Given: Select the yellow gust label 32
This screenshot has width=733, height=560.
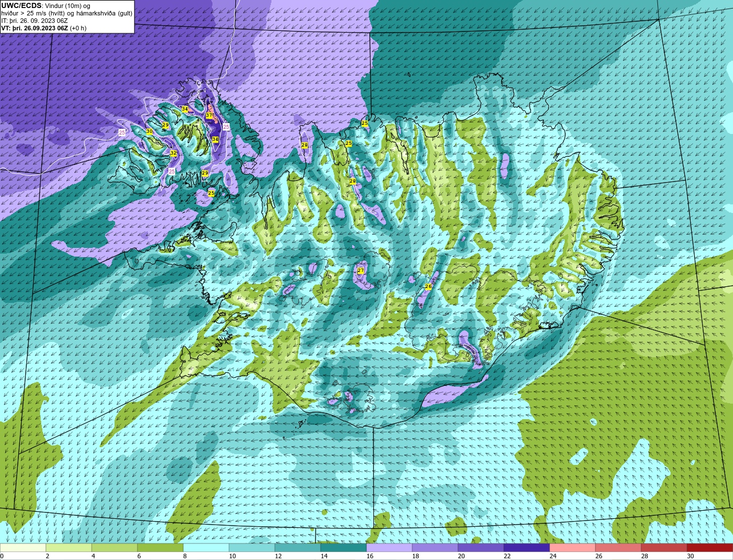Looking at the screenshot, I should coord(174,153).
